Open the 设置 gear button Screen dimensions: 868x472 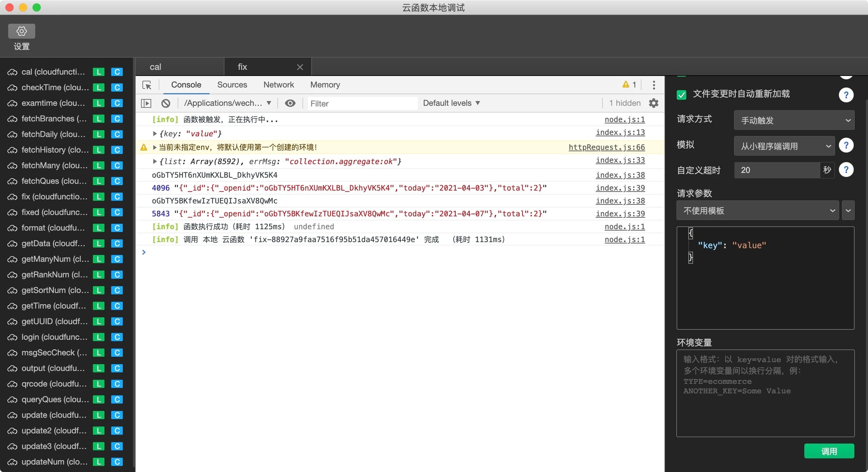coord(21,31)
